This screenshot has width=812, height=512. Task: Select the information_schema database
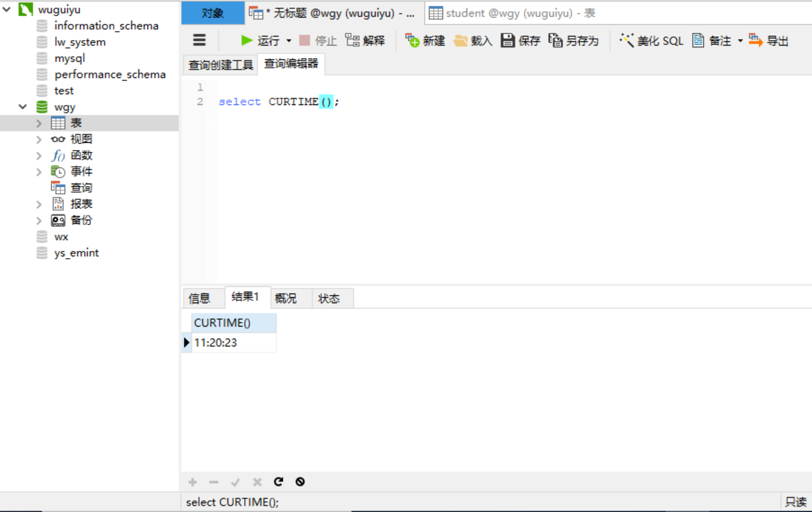coord(106,26)
